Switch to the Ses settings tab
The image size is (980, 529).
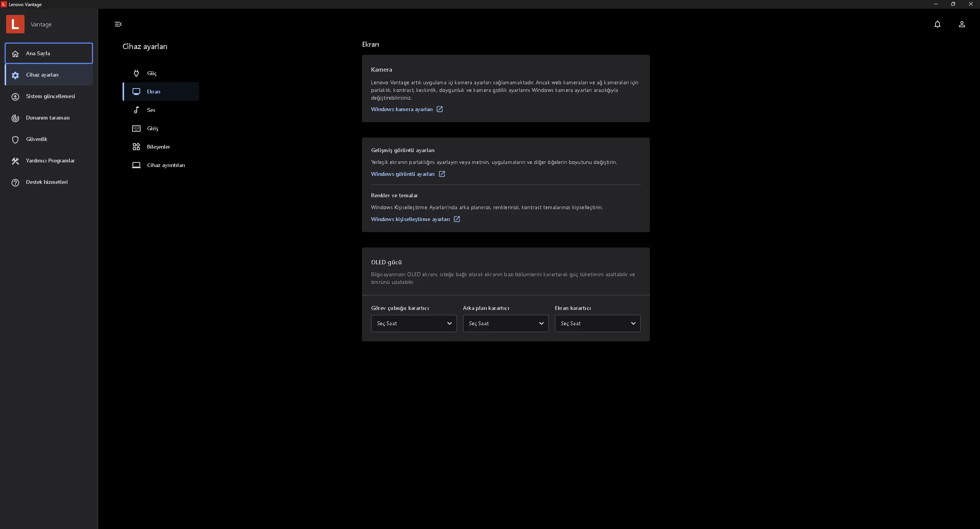(x=151, y=110)
